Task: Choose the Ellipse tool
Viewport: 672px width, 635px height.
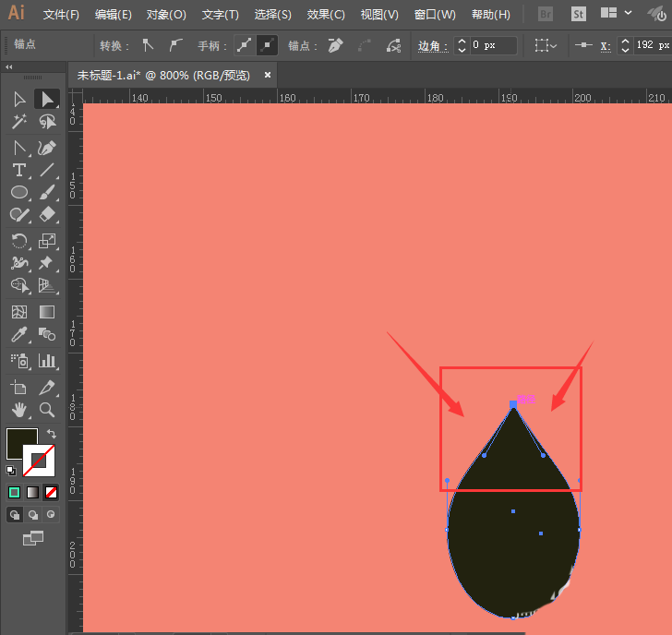Action: point(18,193)
